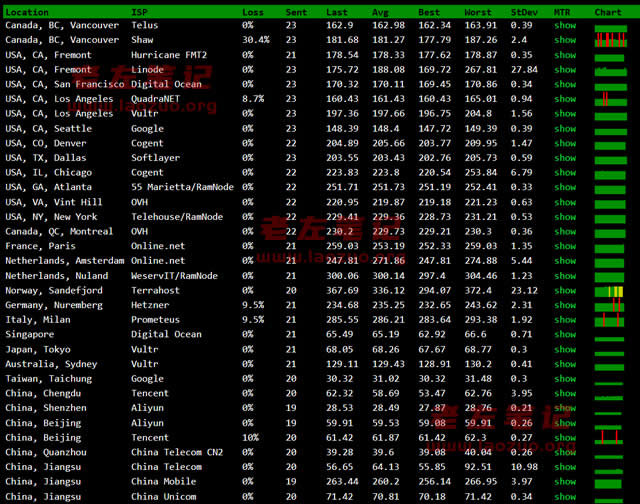Open MTR show for Hetzner Nuremberg
Screen dimensions: 640x504
565,305
